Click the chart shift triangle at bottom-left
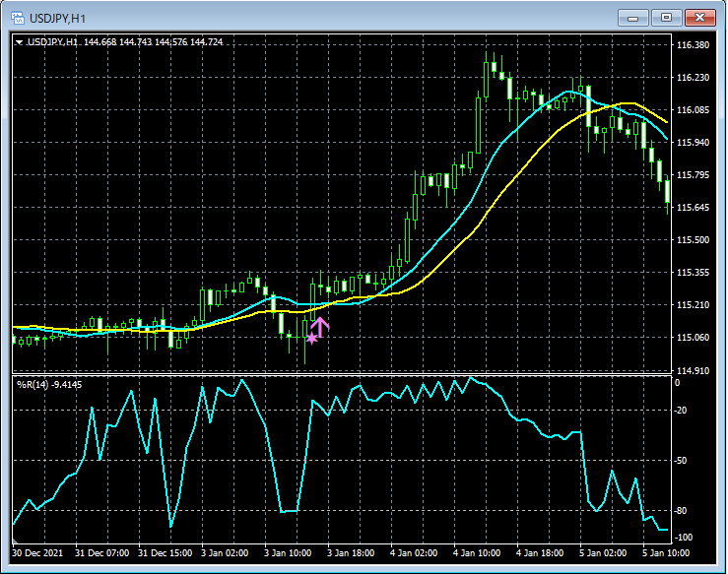 (15, 542)
